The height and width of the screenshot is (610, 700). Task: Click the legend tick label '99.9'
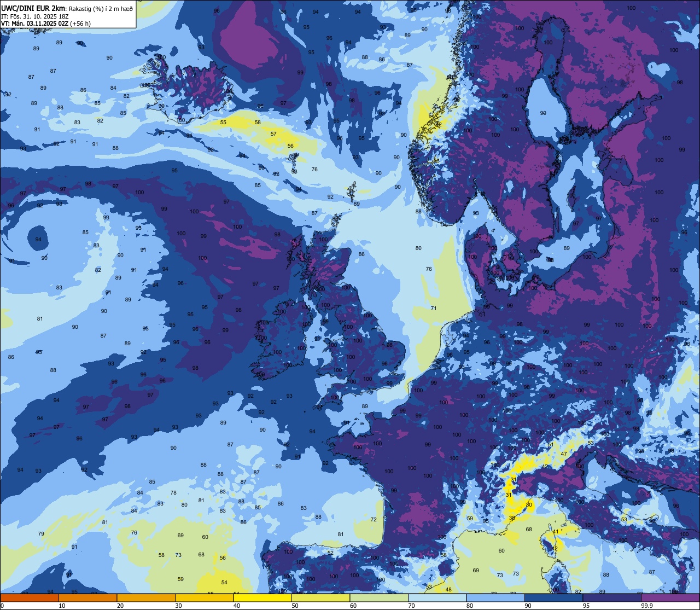(x=647, y=606)
